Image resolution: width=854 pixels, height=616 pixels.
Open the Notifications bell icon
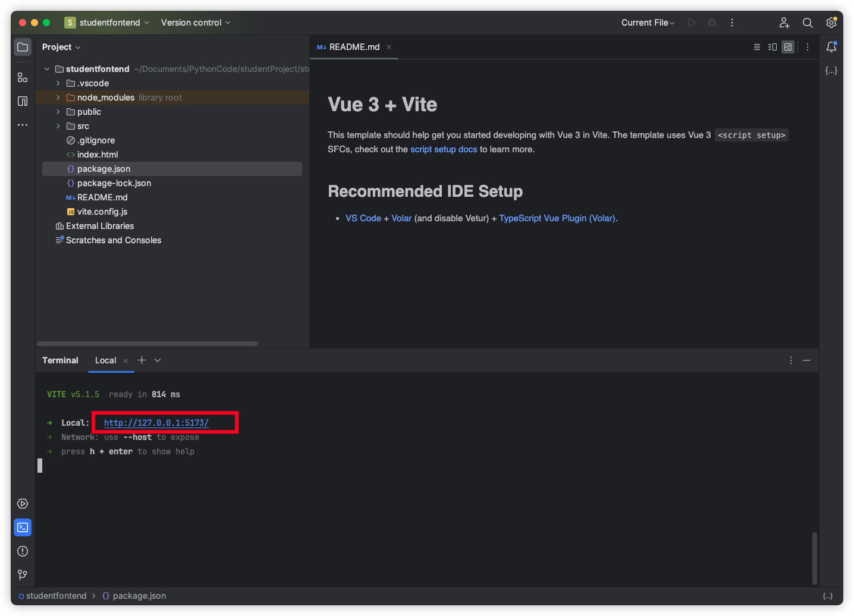831,47
